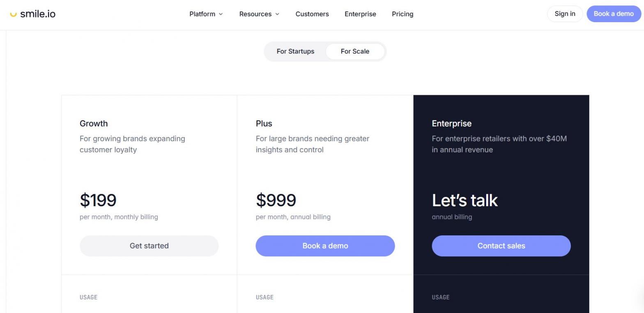Open the Pricing page
644x313 pixels.
pyautogui.click(x=402, y=14)
